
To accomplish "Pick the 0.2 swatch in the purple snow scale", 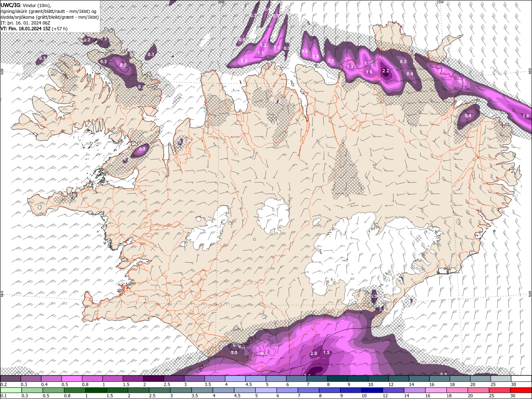I will 10,379.
